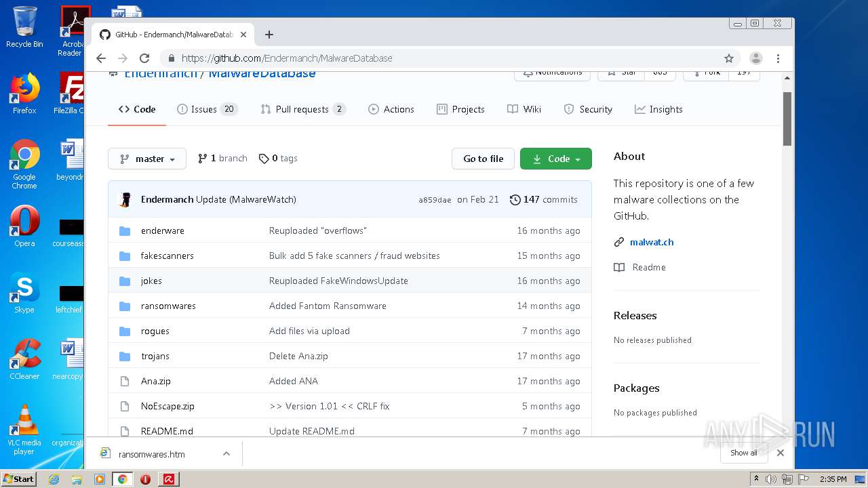Open Opera in the taskbar
The height and width of the screenshot is (488, 868).
pyautogui.click(x=145, y=479)
